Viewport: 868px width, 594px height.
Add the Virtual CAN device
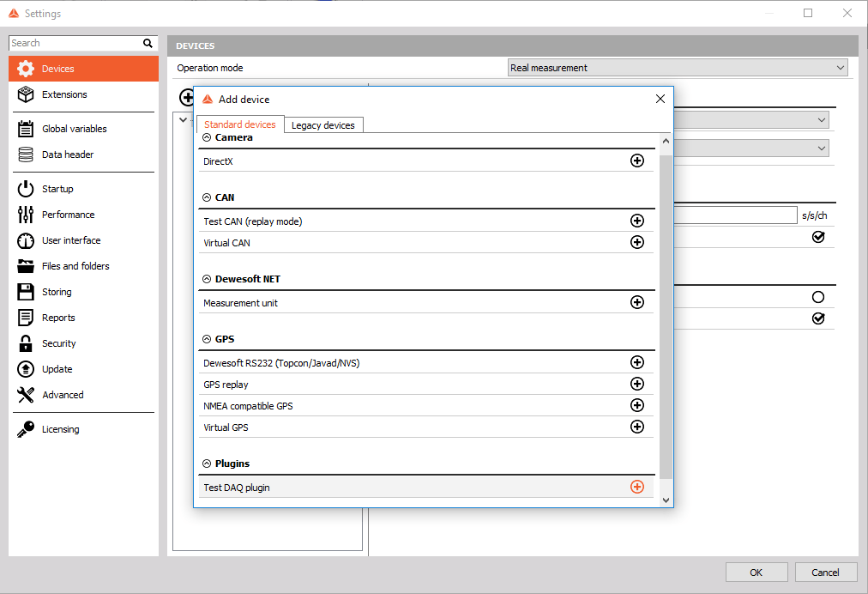[x=636, y=242]
